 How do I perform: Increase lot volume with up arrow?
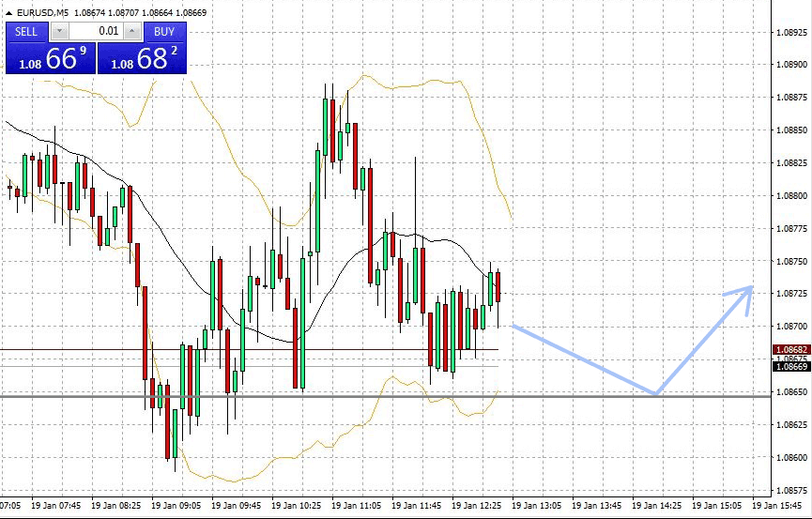(x=131, y=31)
